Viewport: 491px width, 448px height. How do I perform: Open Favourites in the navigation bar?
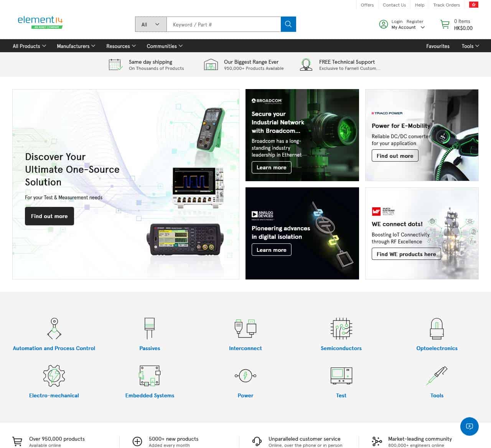pyautogui.click(x=438, y=46)
